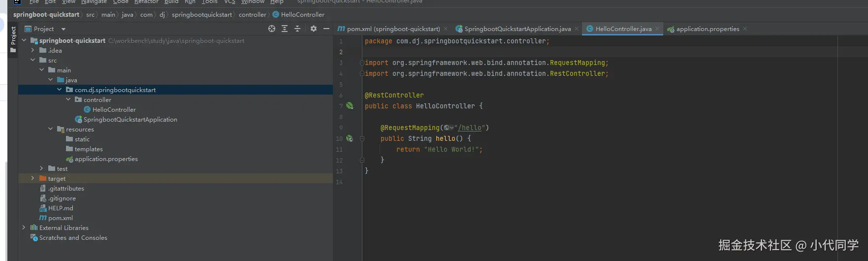Click line number 14 in editor gutter
Screen dimensions: 868x261
pos(339,182)
